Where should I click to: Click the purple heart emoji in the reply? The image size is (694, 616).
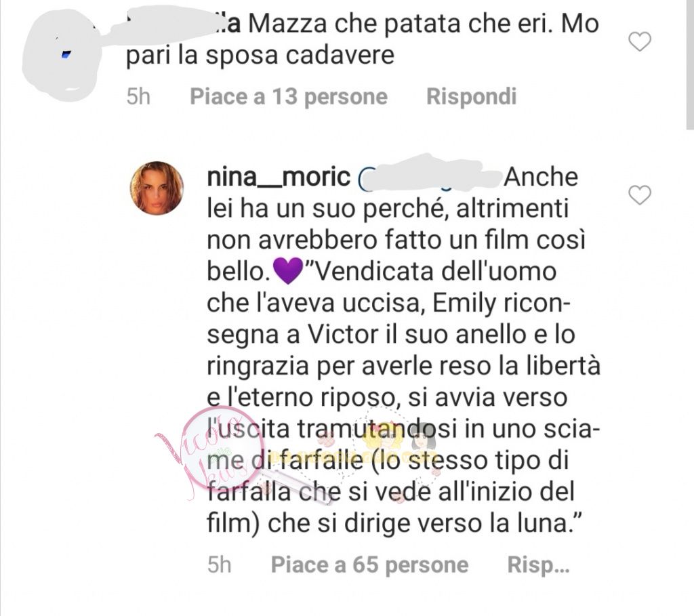288,270
